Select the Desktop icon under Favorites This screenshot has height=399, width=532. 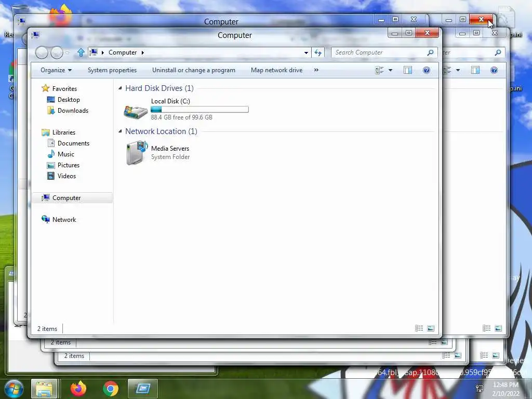(51, 100)
